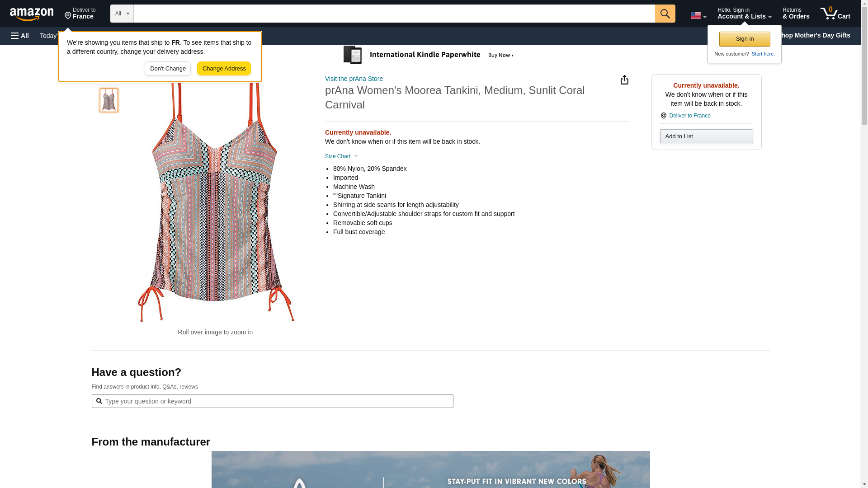
Task: Click the share icon near title
Action: [x=624, y=80]
